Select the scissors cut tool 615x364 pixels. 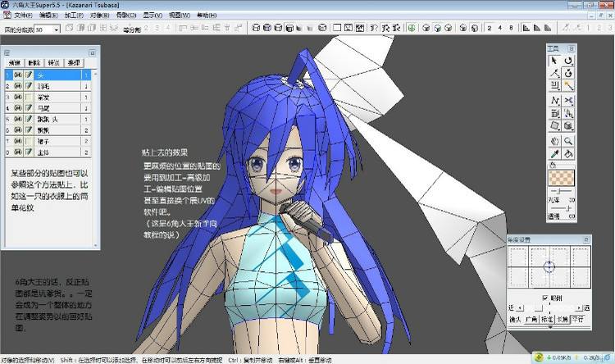568,101
